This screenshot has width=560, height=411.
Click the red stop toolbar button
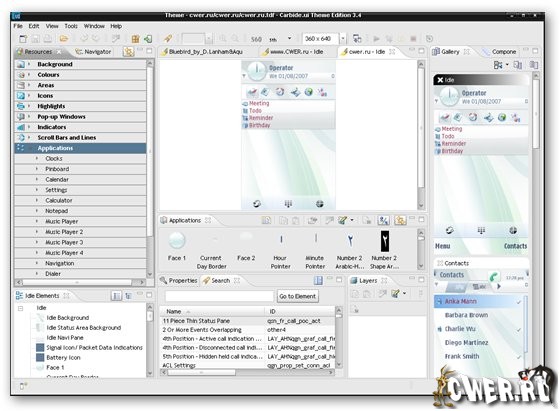(x=413, y=39)
